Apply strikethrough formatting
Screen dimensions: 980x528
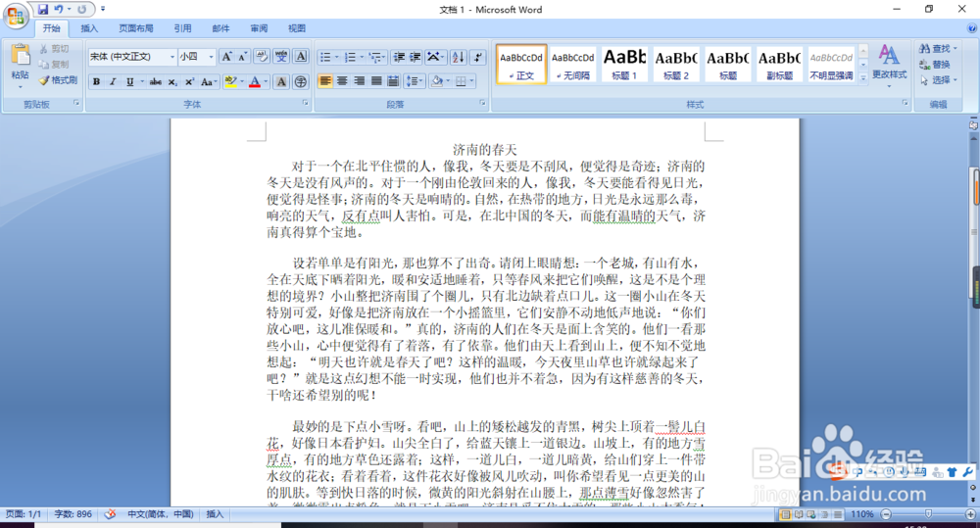click(x=156, y=82)
